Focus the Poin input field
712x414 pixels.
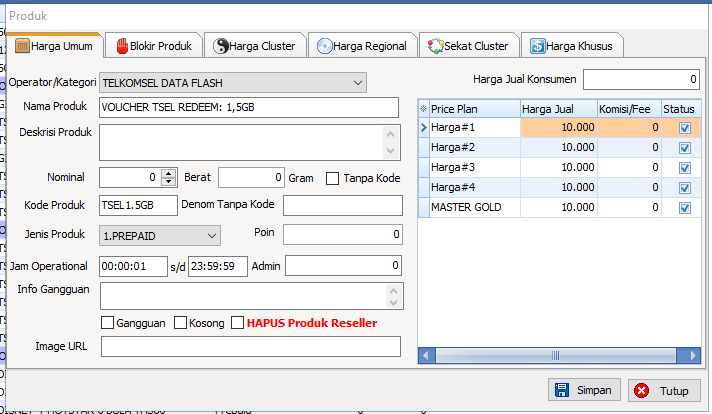click(343, 234)
